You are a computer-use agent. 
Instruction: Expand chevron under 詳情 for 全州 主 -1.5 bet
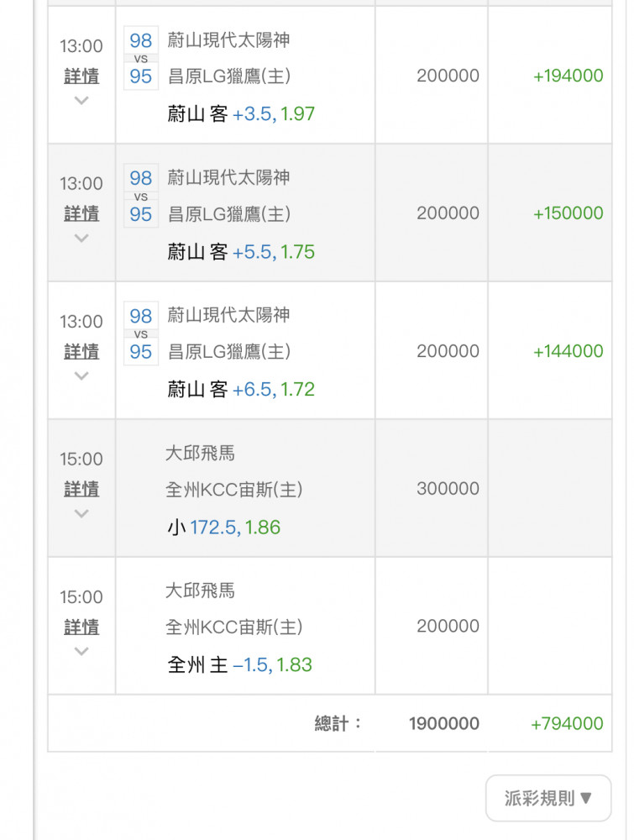pos(81,652)
